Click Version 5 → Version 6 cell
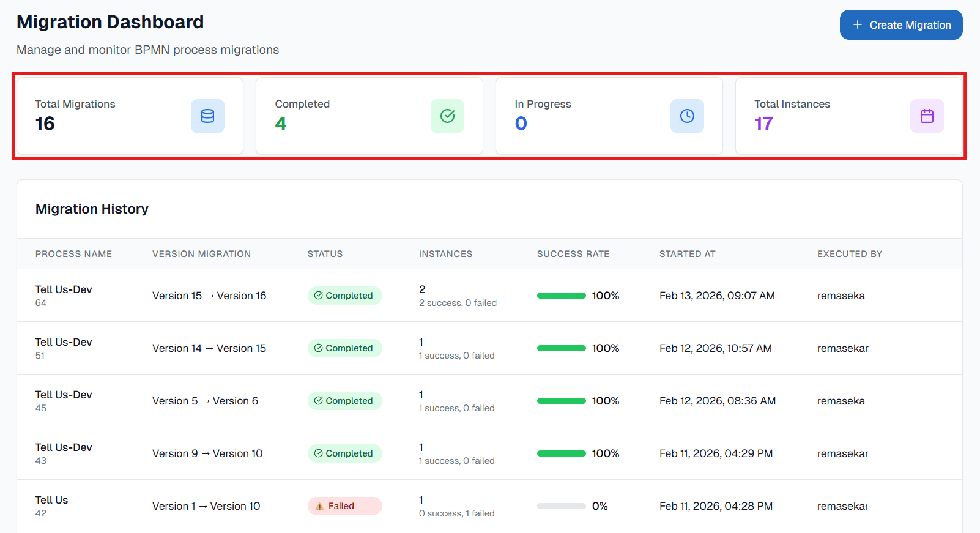 click(x=205, y=401)
